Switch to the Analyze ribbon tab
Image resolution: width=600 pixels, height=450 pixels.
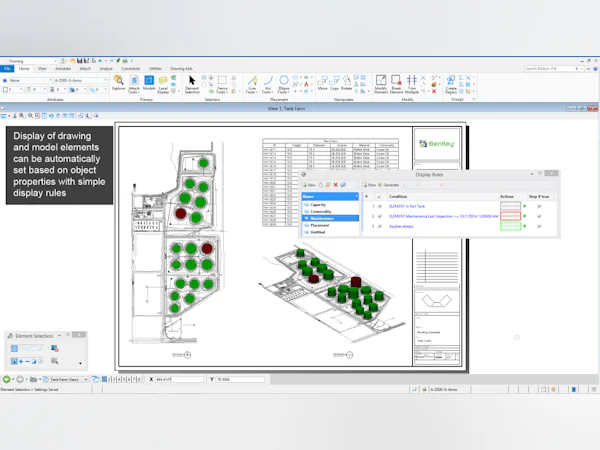tap(106, 69)
